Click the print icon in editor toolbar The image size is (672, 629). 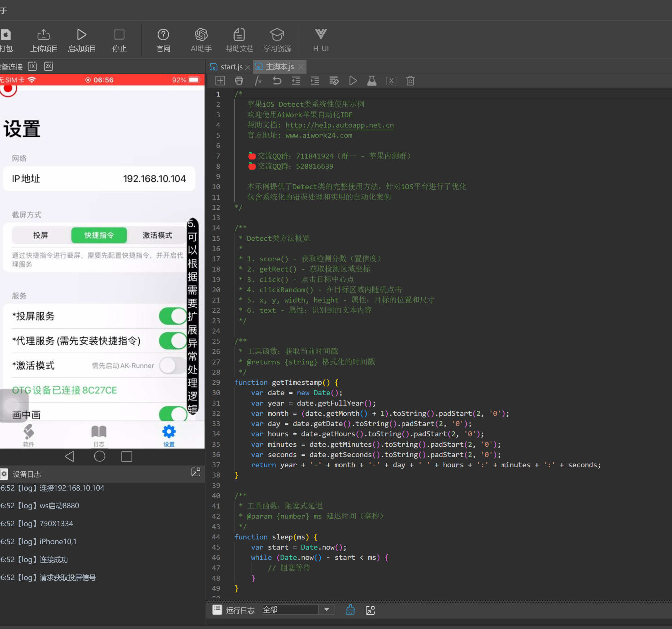tap(239, 81)
